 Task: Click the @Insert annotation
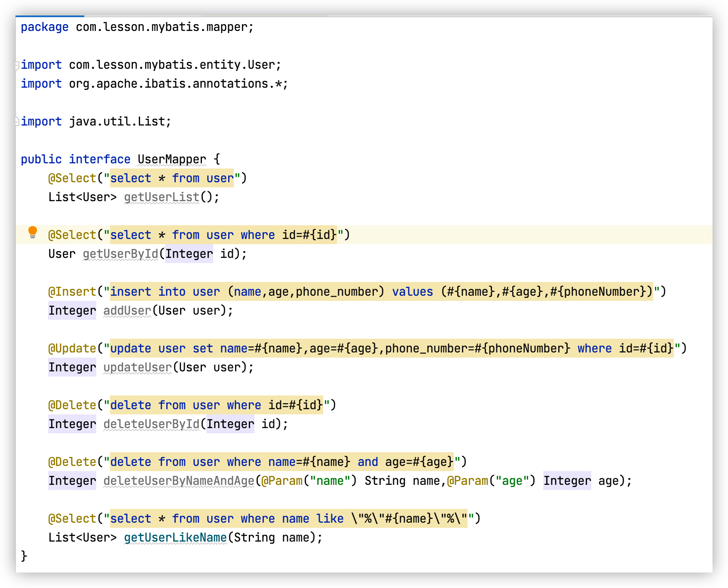tap(72, 292)
